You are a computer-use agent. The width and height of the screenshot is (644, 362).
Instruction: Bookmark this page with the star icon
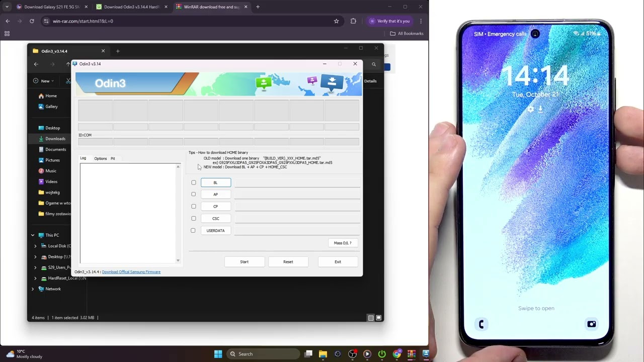click(336, 21)
